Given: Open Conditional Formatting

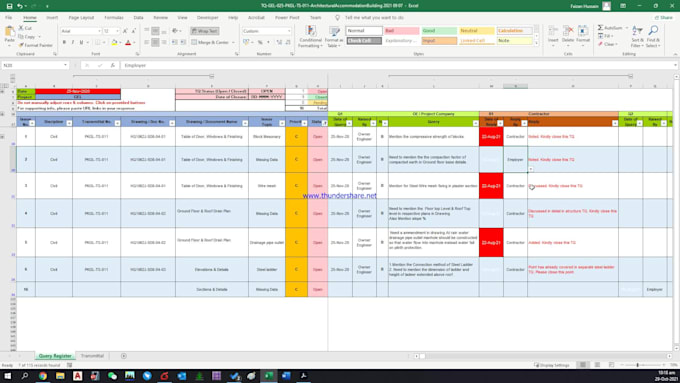Looking at the screenshot, I should 311,36.
